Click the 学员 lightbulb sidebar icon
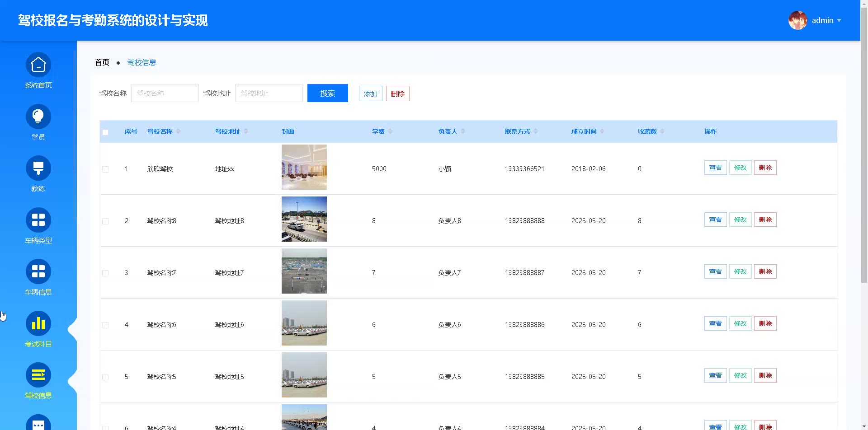The width and height of the screenshot is (868, 430). coord(38,117)
